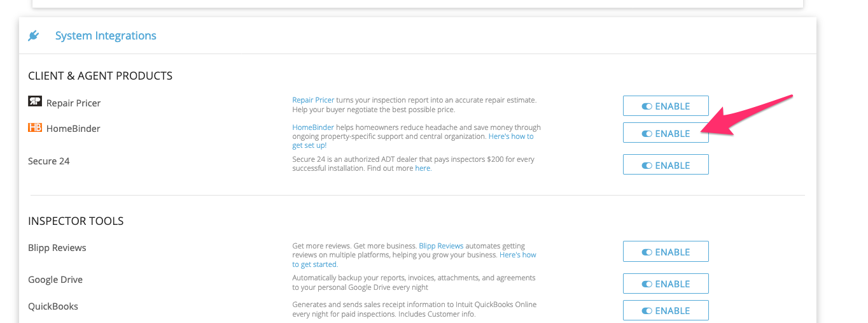The image size is (868, 323).
Task: Click the HomeBinder product name
Action: [x=73, y=128]
